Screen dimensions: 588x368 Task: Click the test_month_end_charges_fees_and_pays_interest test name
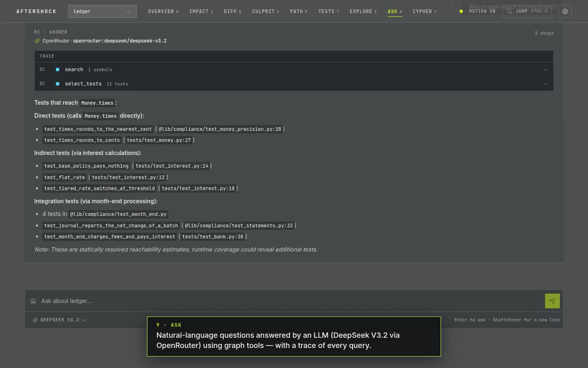pyautogui.click(x=109, y=237)
